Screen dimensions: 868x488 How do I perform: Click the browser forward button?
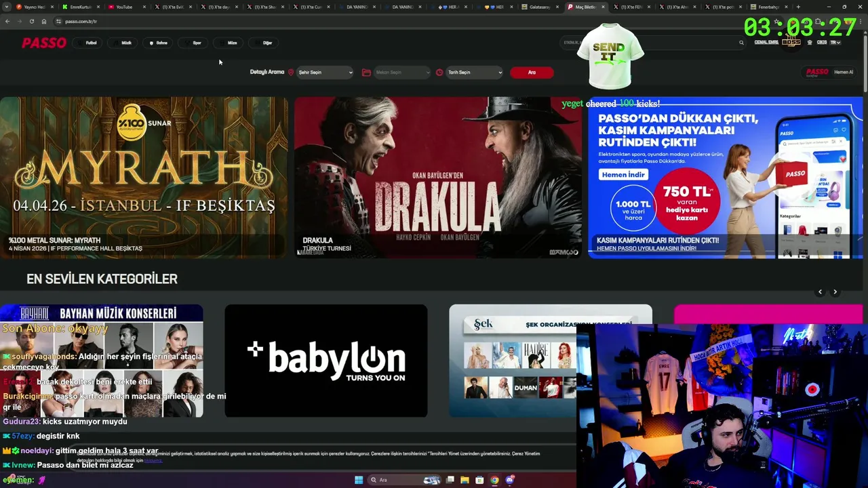(19, 21)
